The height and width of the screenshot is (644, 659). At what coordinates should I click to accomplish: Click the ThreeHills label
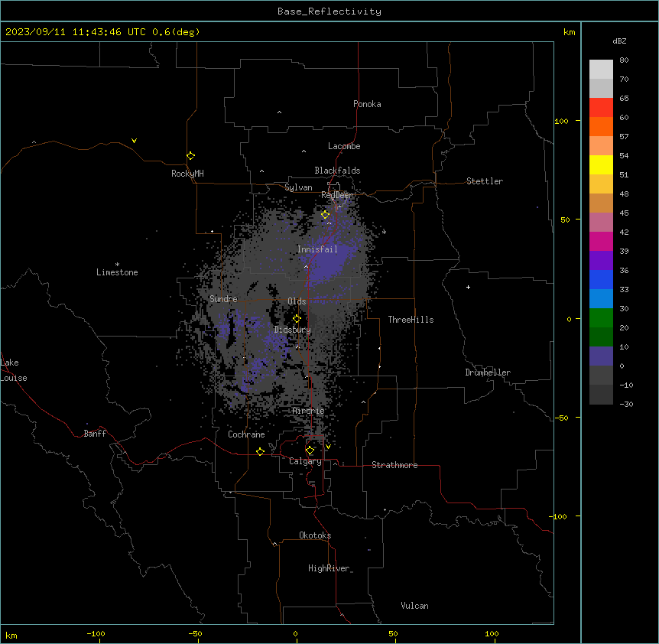[x=411, y=320]
